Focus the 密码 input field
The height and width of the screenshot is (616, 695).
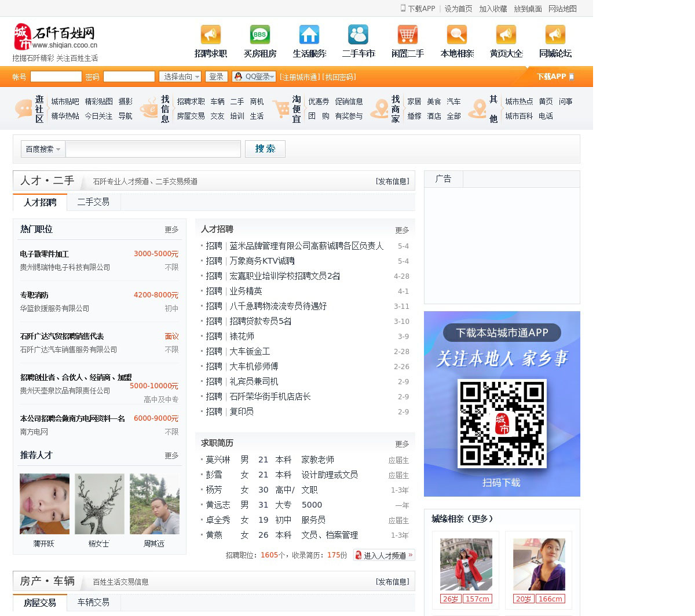[x=129, y=76]
